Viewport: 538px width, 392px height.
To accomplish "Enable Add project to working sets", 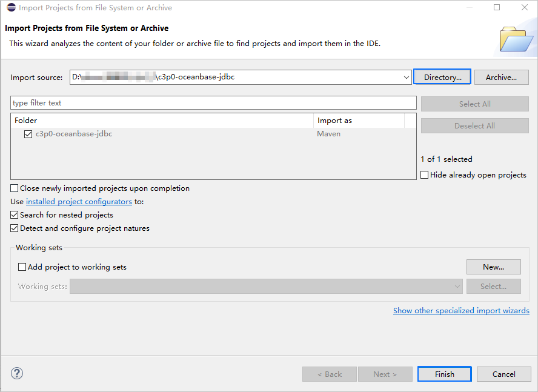I will [x=22, y=267].
